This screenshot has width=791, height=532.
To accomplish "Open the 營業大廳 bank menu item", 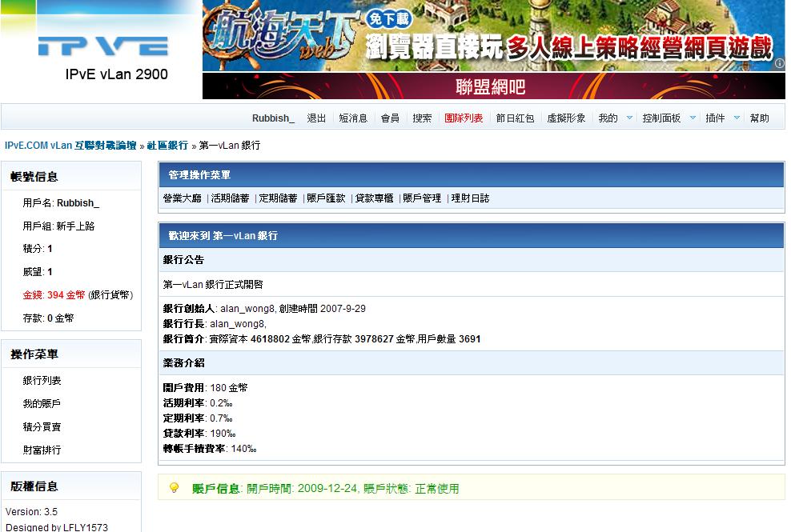I will coord(183,198).
